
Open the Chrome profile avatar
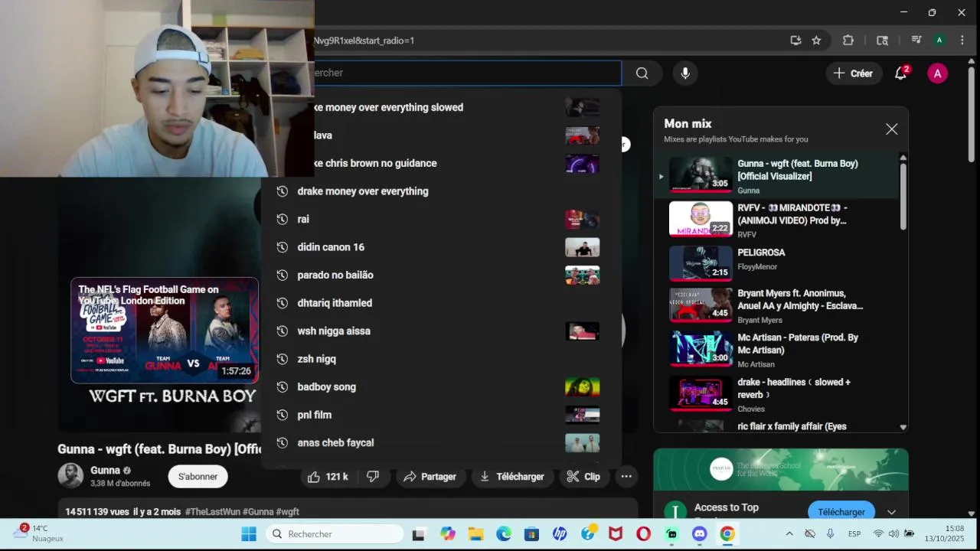[939, 41]
